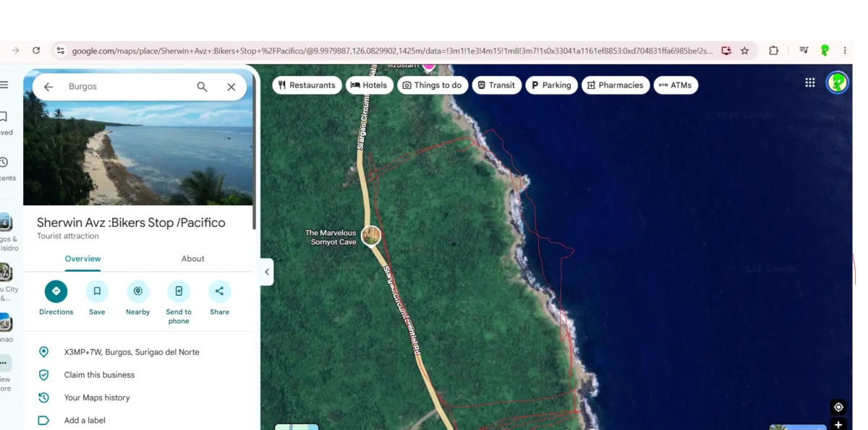The width and height of the screenshot is (868, 430).
Task: Select the Things to do chip
Action: click(x=432, y=85)
